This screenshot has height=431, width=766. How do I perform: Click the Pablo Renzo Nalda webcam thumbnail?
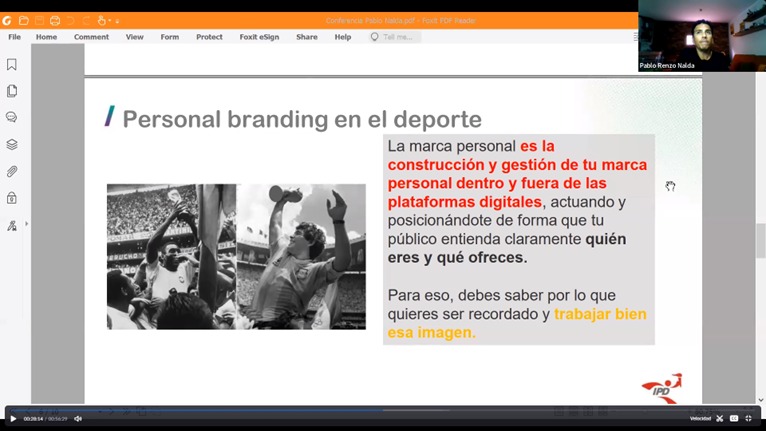click(702, 36)
